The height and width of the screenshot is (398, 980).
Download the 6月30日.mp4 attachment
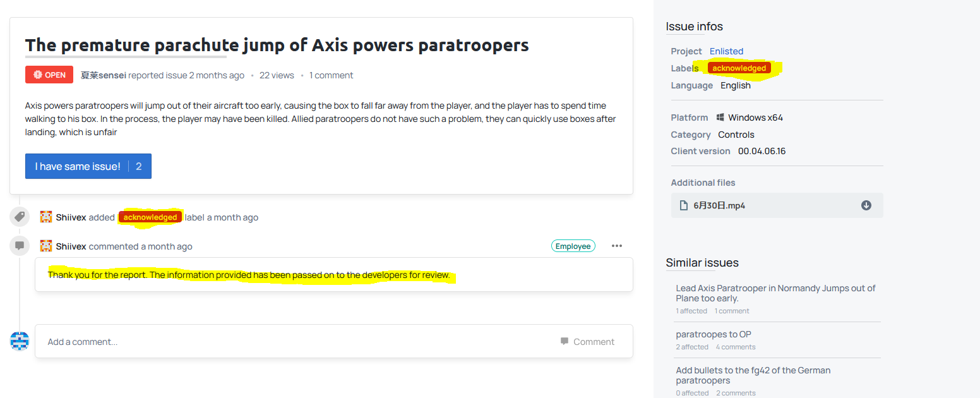click(866, 205)
